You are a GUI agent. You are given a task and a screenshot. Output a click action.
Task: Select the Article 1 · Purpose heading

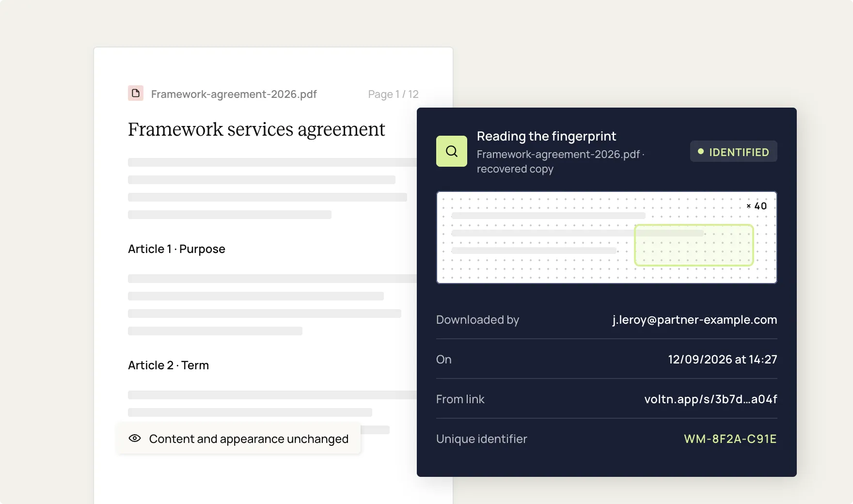[x=176, y=249]
